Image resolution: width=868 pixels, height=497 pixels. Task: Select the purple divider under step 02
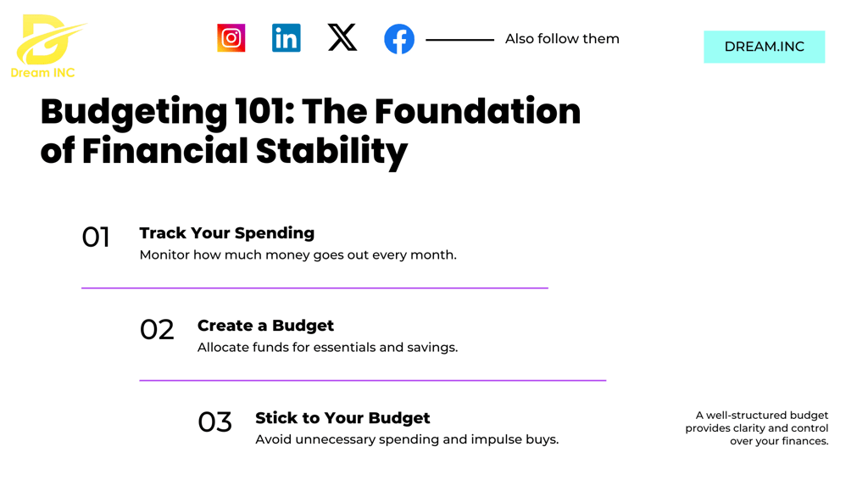373,381
